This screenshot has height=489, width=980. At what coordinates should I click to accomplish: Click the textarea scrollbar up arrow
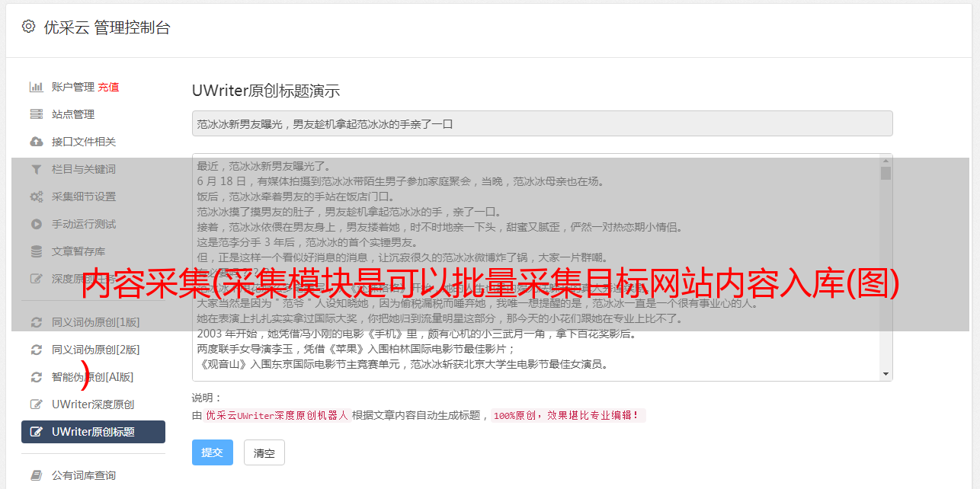pyautogui.click(x=886, y=160)
